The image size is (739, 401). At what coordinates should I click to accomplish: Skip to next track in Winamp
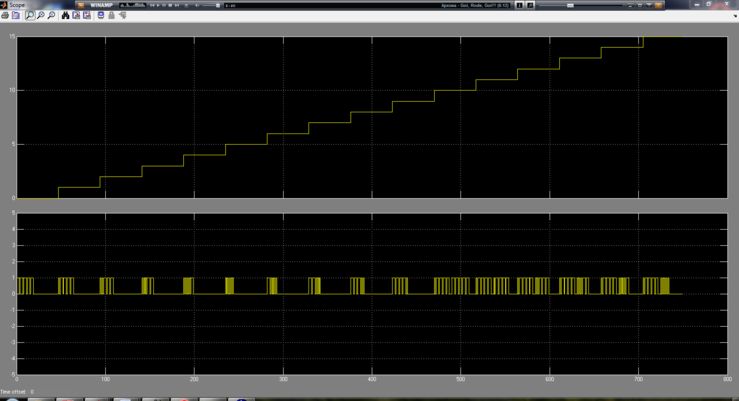click(177, 5)
